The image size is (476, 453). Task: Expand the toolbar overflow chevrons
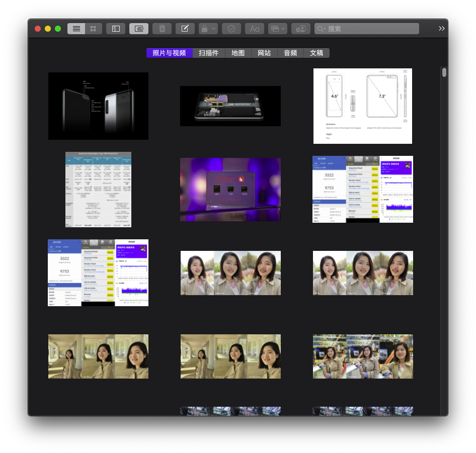coord(442,29)
